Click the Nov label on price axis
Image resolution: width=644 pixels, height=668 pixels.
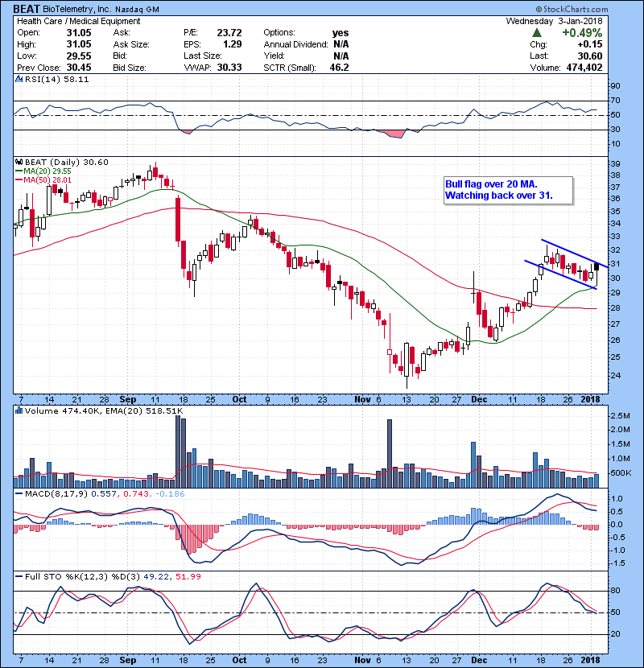tap(363, 400)
